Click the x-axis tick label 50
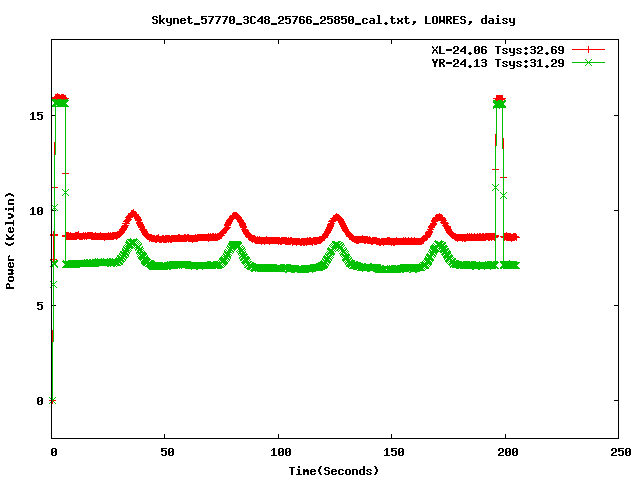This screenshot has width=640, height=480. tap(167, 452)
